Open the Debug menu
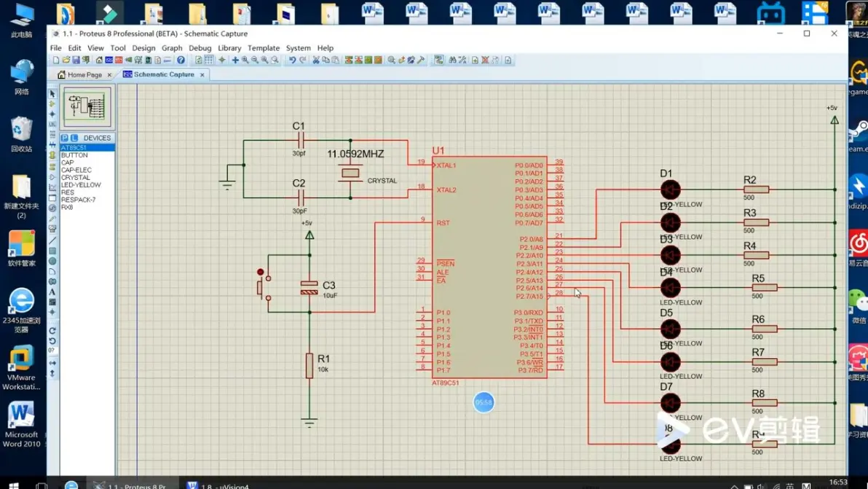This screenshot has width=868, height=489. pos(200,48)
